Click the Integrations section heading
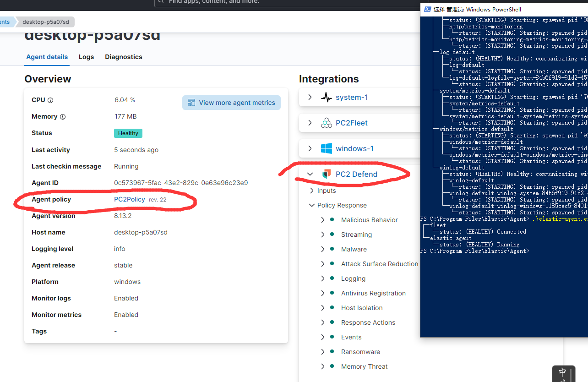The image size is (588, 382). [329, 79]
